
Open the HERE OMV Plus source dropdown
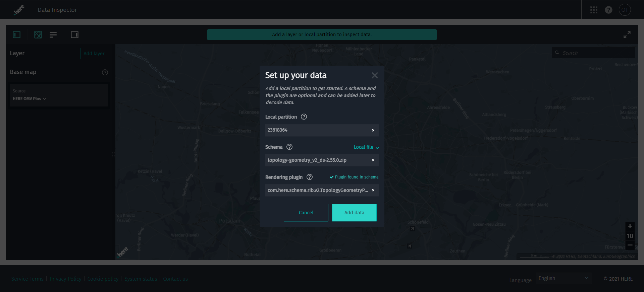pos(29,99)
